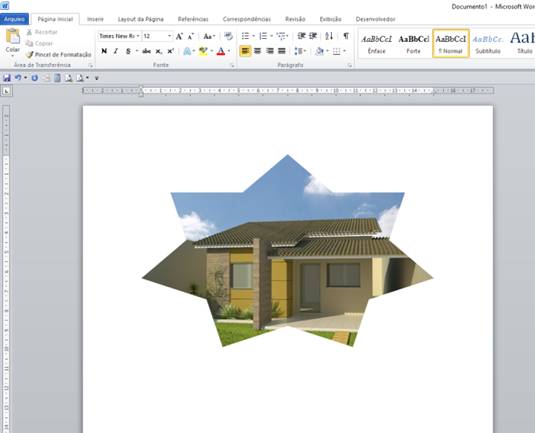Open the change case Aa dropdown
The width and height of the screenshot is (535, 433).
[x=209, y=36]
